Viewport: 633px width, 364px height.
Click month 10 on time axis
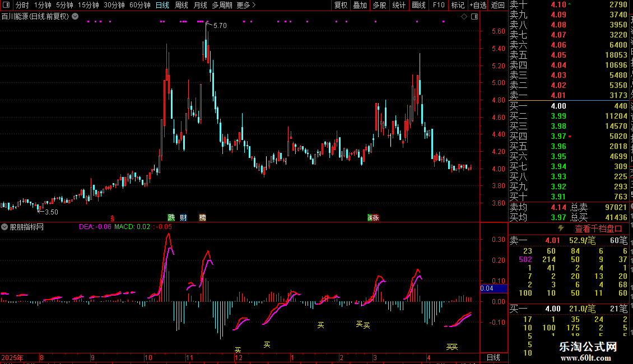click(148, 357)
